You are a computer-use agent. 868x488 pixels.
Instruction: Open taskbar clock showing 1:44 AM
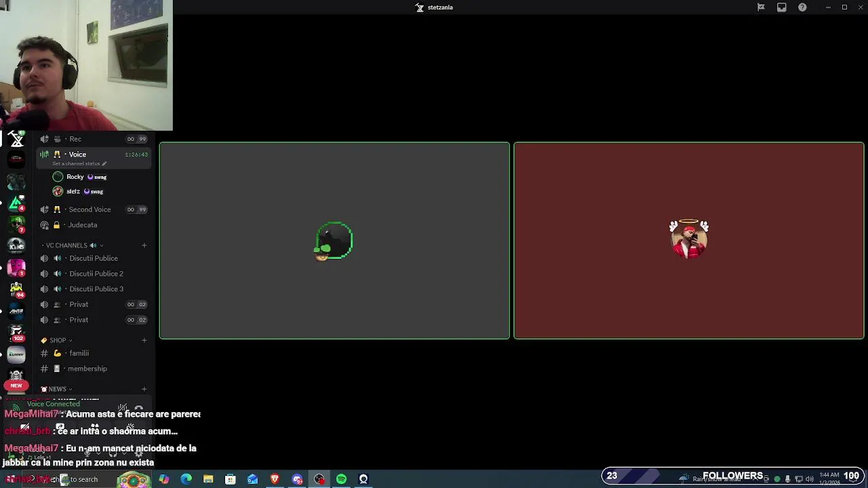click(x=829, y=479)
